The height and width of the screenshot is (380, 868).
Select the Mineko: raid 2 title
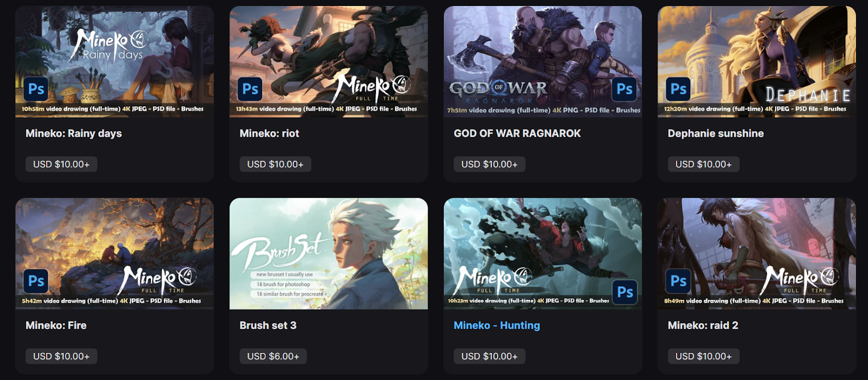pyautogui.click(x=703, y=325)
